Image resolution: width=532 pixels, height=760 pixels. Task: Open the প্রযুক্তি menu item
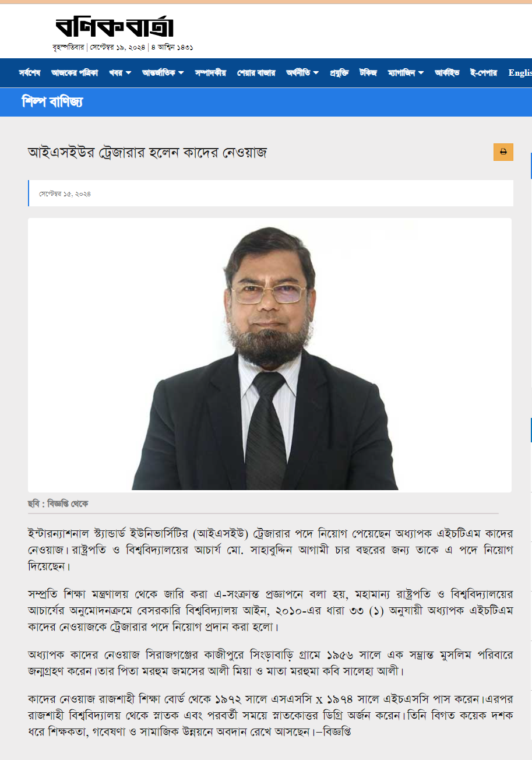pos(339,73)
